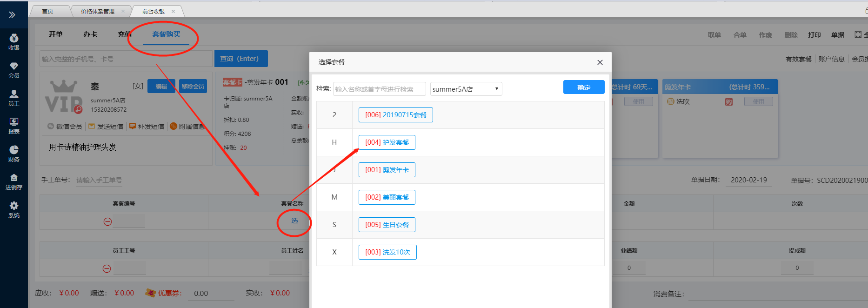
Task: Click the 编辑 member button
Action: coord(161,86)
